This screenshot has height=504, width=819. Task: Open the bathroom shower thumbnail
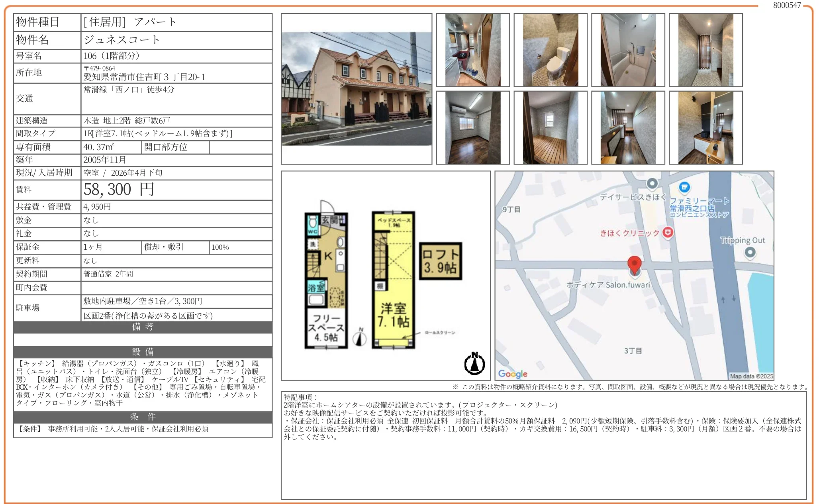tap(628, 50)
